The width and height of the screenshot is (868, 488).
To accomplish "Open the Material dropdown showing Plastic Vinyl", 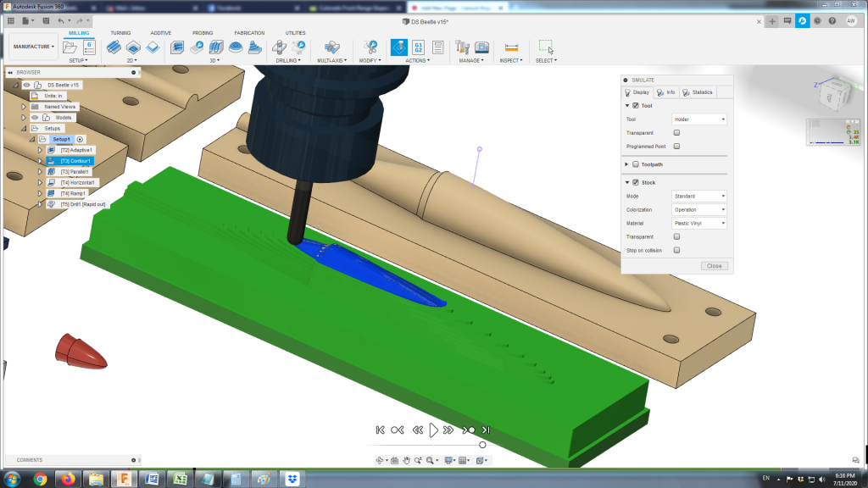I will (x=699, y=223).
